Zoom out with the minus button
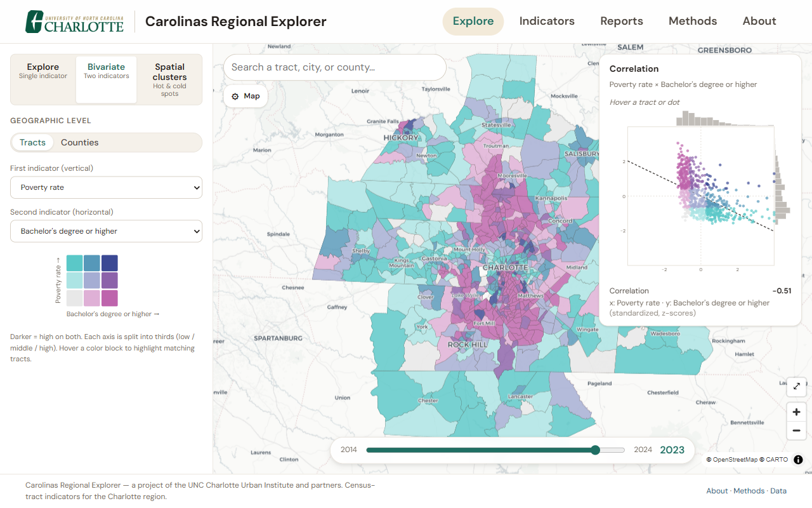 click(796, 431)
